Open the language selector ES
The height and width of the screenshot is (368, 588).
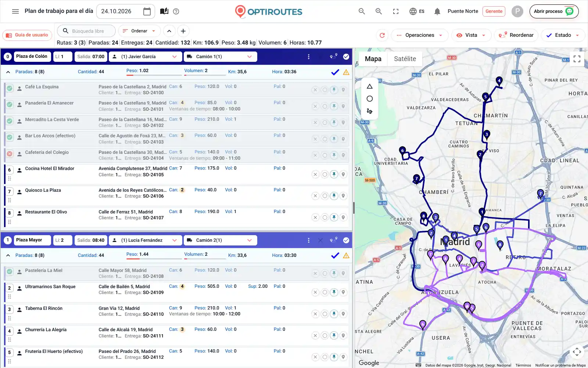tap(417, 11)
